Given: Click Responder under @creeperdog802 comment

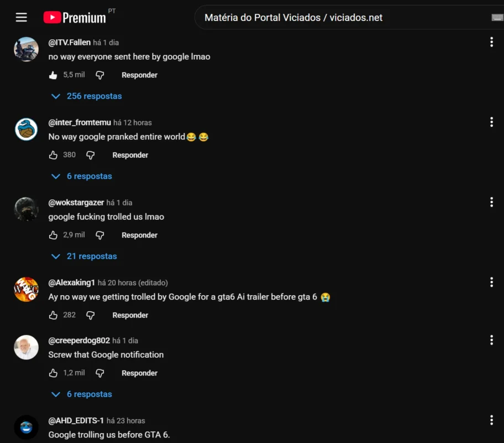Looking at the screenshot, I should point(140,373).
